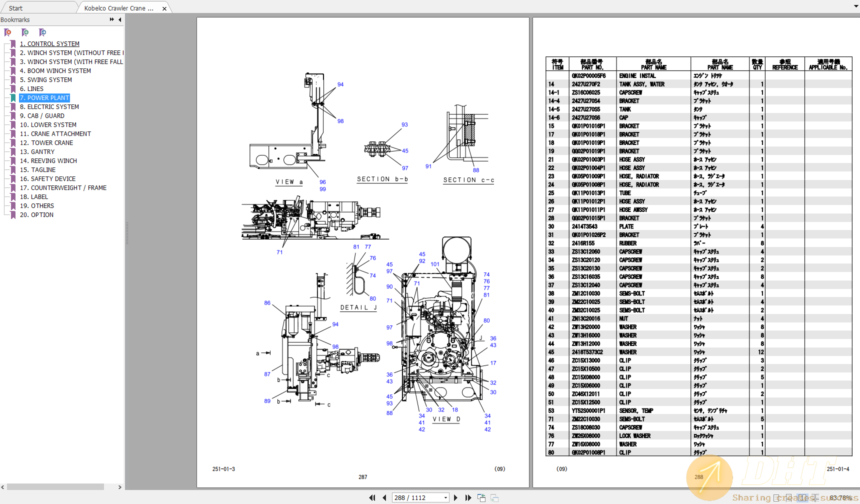The width and height of the screenshot is (860, 504).
Task: Click part number GK02P00005F6 in the table
Action: click(588, 76)
